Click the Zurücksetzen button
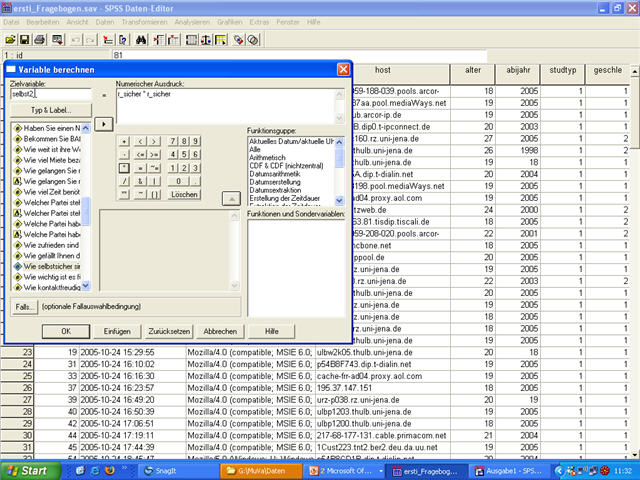Image resolution: width=640 pixels, height=480 pixels. click(169, 331)
